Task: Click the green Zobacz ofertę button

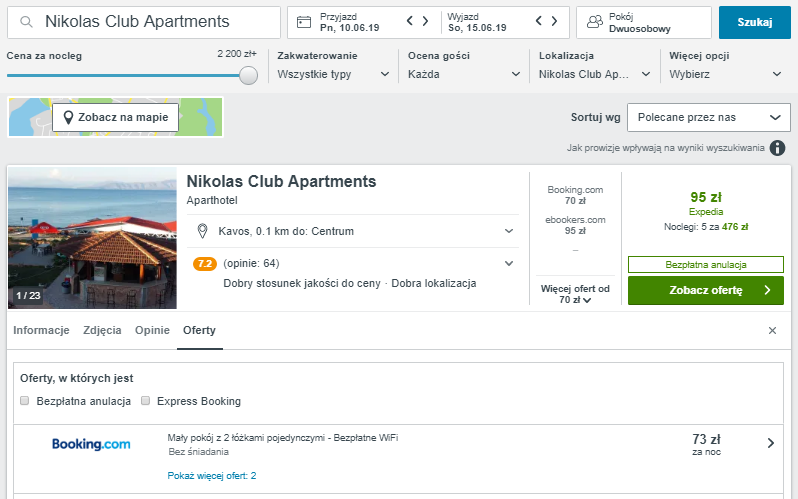Action: tap(705, 290)
